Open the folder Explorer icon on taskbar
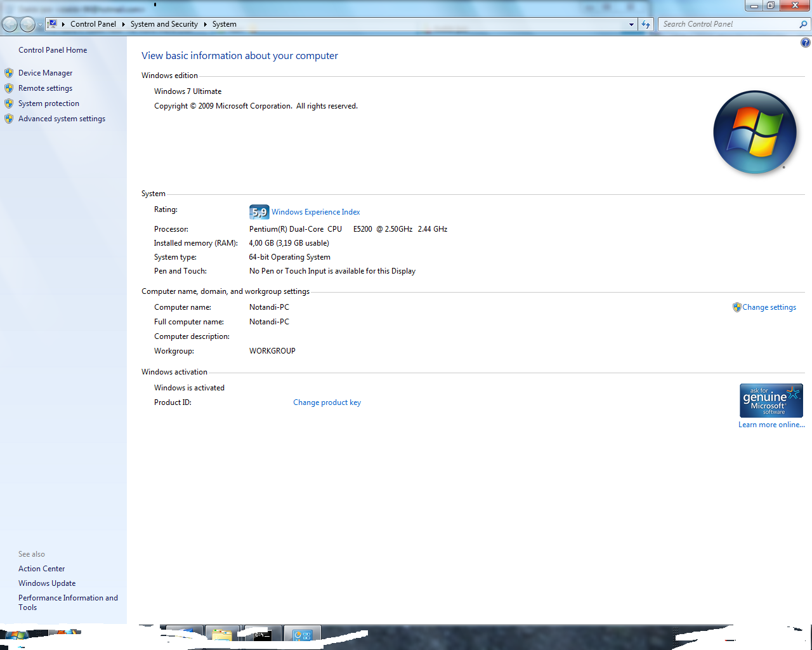Screen dimensions: 812x650 pyautogui.click(x=222, y=635)
